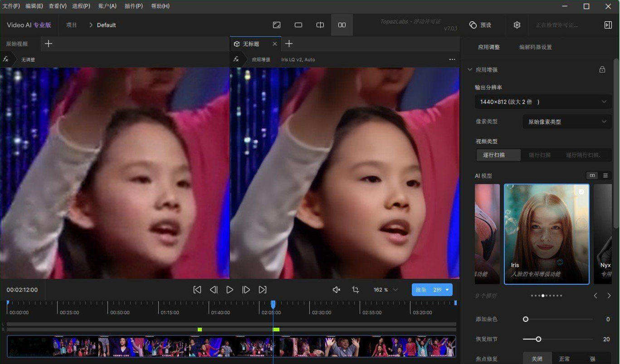Viewport: 620px width, 364px height.
Task: Open the 预设 presets button
Action: [481, 25]
